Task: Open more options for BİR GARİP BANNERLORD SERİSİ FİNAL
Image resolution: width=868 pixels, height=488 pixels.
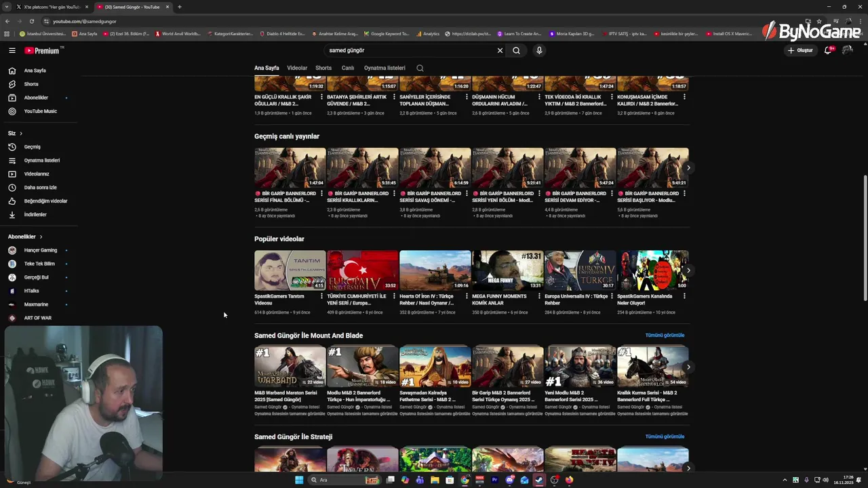Action: (x=321, y=193)
